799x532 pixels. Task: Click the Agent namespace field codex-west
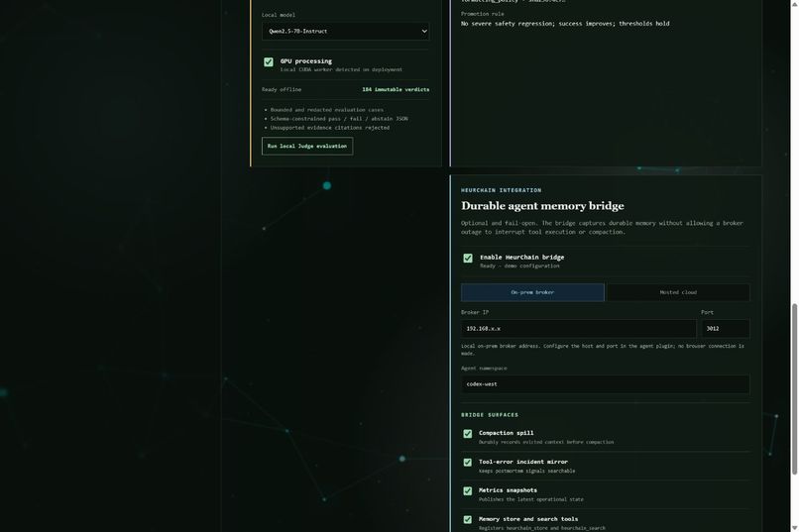606,383
